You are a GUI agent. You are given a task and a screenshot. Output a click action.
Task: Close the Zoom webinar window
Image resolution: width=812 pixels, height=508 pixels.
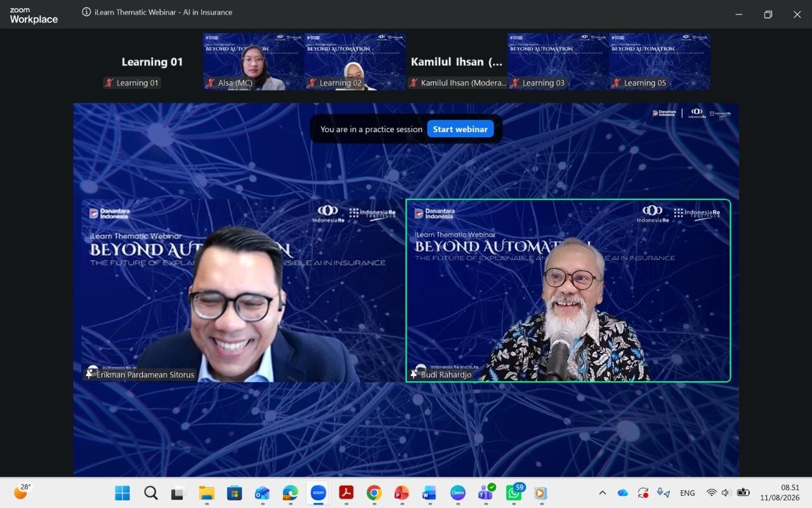tap(797, 14)
